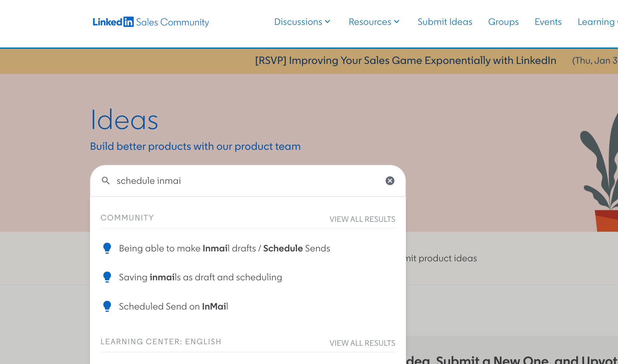This screenshot has width=618, height=364.
Task: Open the LinkedIn Sales Community home logo
Action: tap(151, 22)
